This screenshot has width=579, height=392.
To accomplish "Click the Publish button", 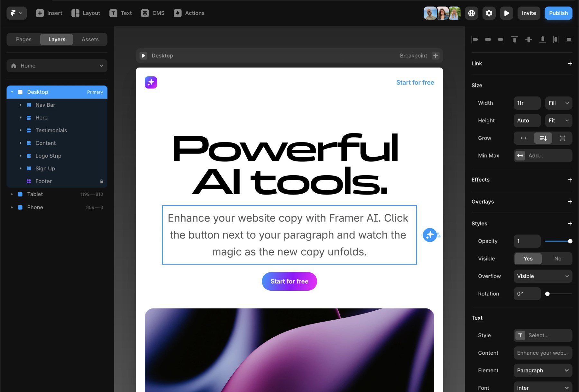I will point(558,13).
